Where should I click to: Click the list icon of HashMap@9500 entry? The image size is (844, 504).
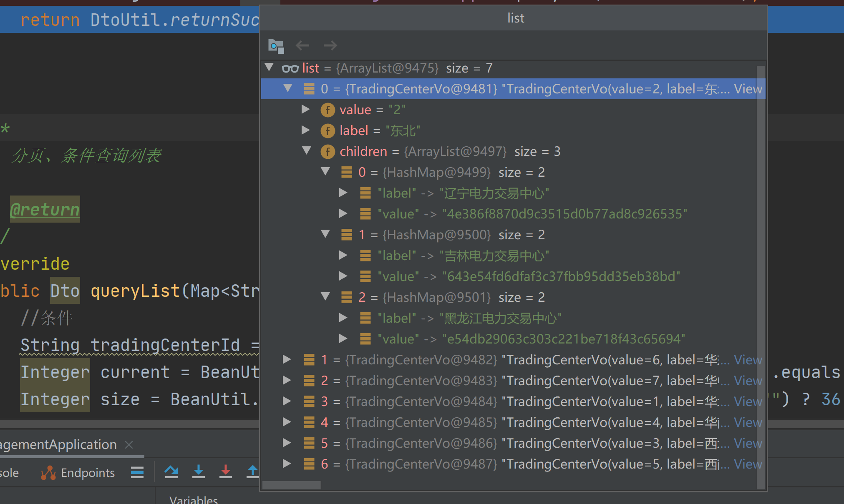click(x=346, y=235)
